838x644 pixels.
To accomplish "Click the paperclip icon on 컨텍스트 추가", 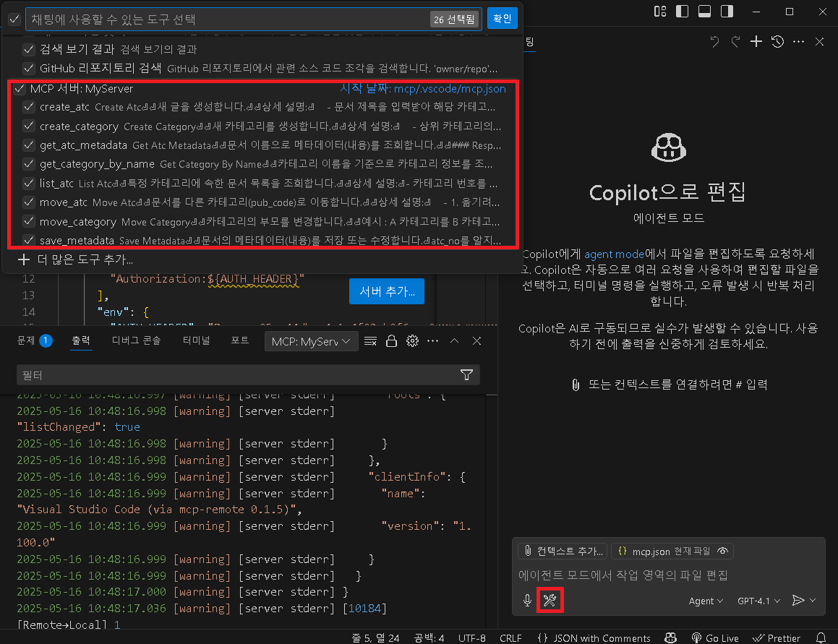I will (x=528, y=551).
